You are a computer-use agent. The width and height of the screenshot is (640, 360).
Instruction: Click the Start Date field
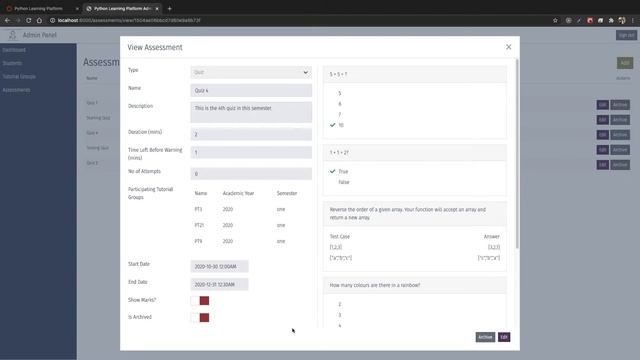[x=219, y=267]
